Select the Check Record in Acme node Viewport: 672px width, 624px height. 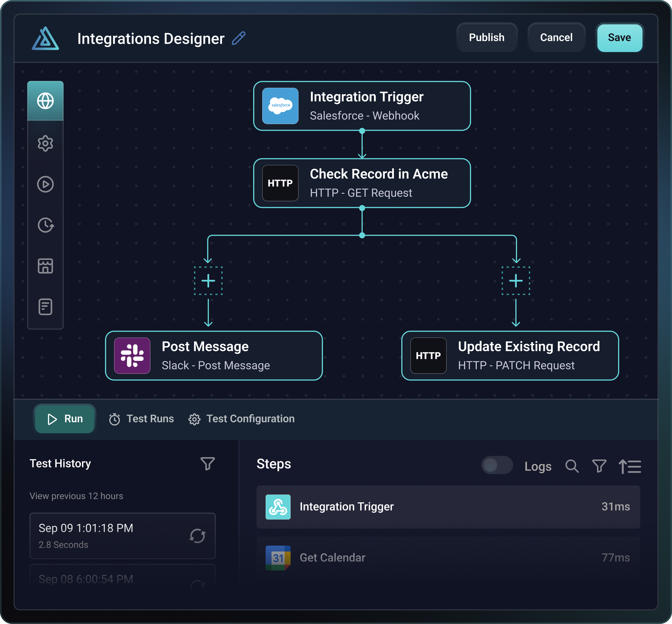point(362,183)
